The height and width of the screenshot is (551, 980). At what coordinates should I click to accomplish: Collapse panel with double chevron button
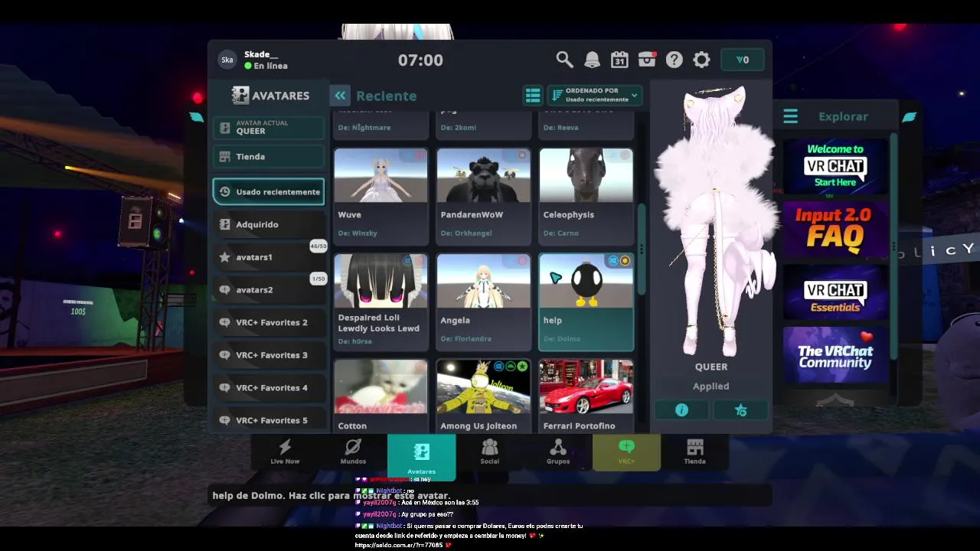click(340, 96)
